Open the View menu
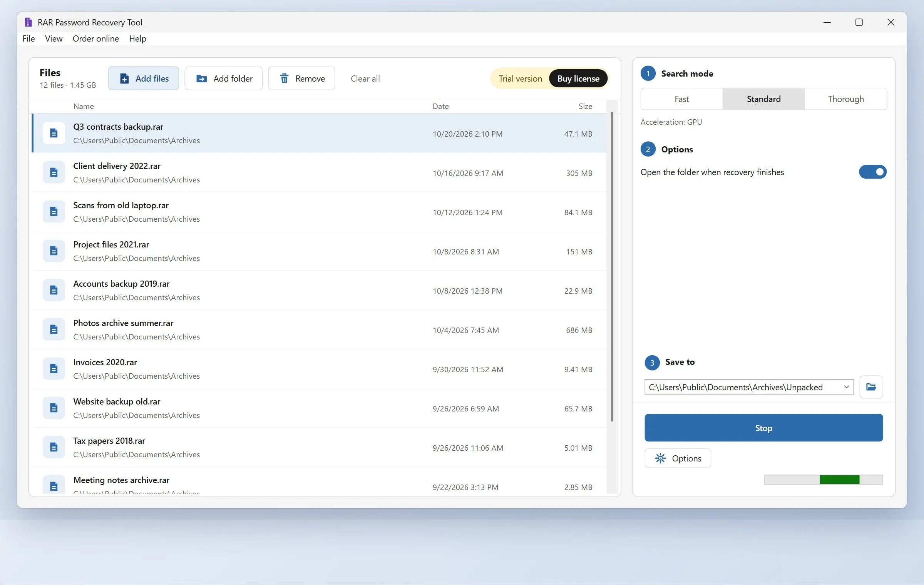This screenshot has height=585, width=924. [54, 38]
